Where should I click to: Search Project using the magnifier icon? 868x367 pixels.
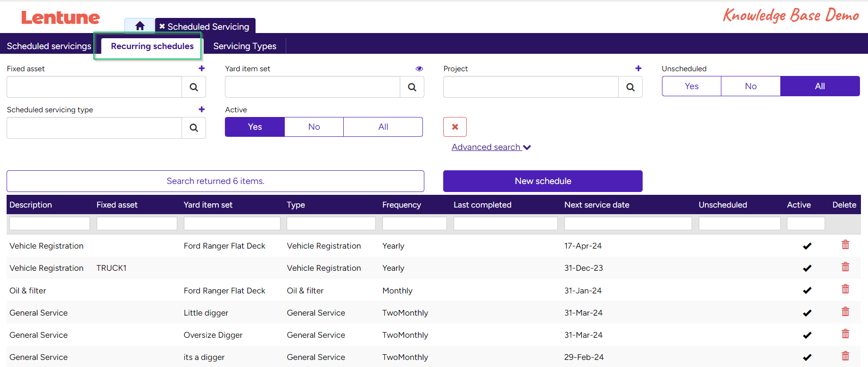coord(630,87)
